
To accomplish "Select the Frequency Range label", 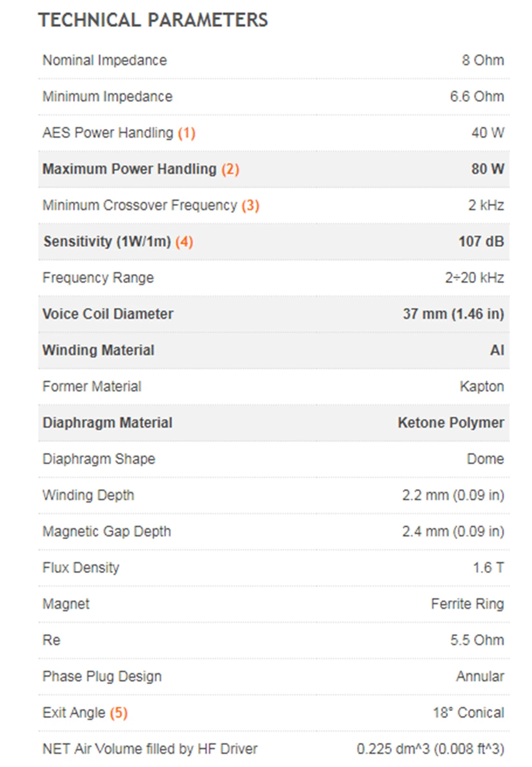I will (x=98, y=278).
